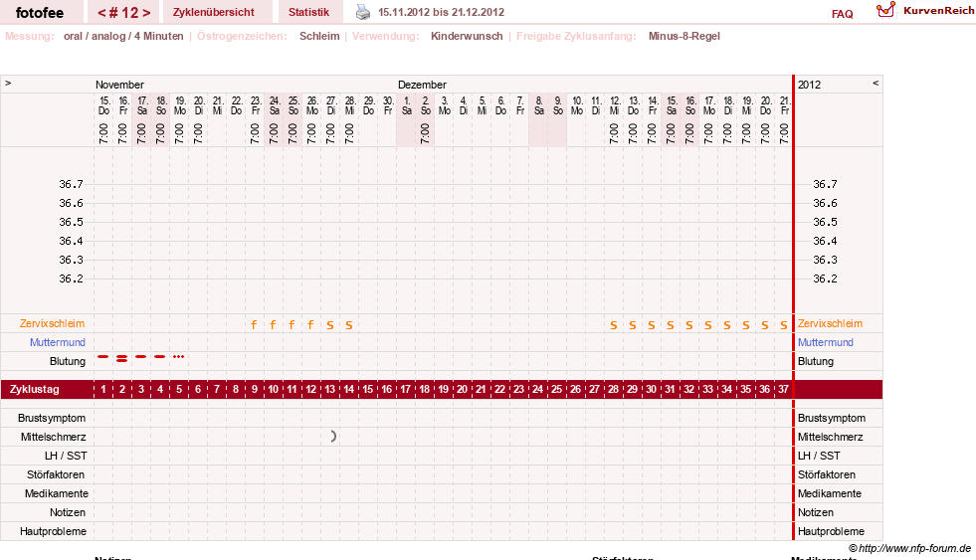This screenshot has height=560, width=976.
Task: Click the left-hand 'LH / SST' row label
Action: (66, 456)
